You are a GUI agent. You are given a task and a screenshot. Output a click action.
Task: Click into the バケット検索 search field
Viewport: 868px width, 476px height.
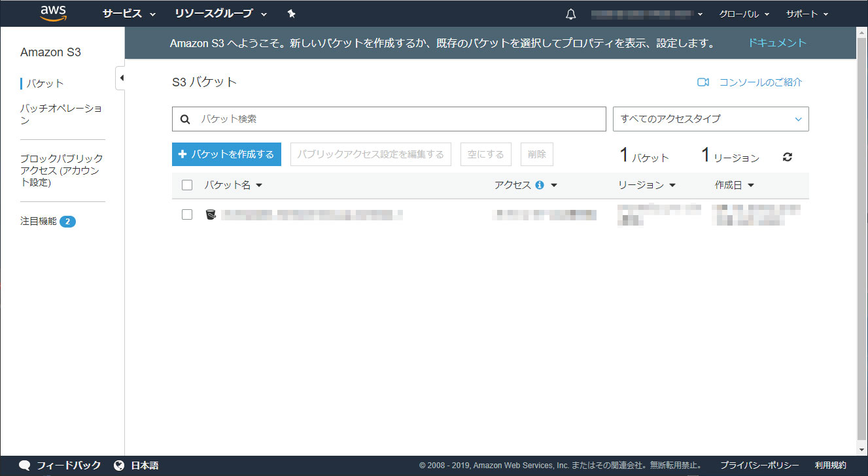[389, 119]
